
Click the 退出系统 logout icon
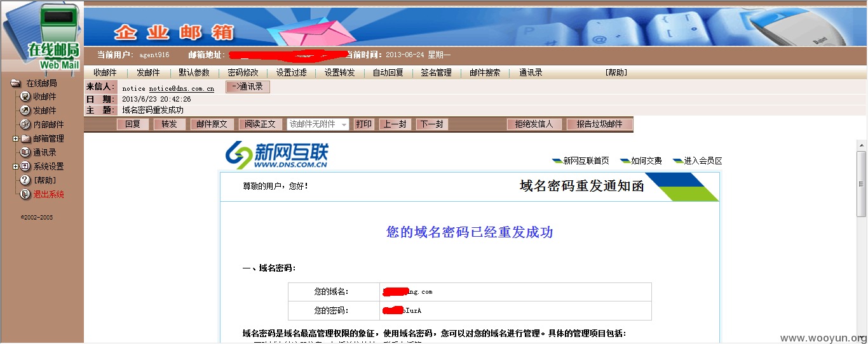[x=25, y=194]
